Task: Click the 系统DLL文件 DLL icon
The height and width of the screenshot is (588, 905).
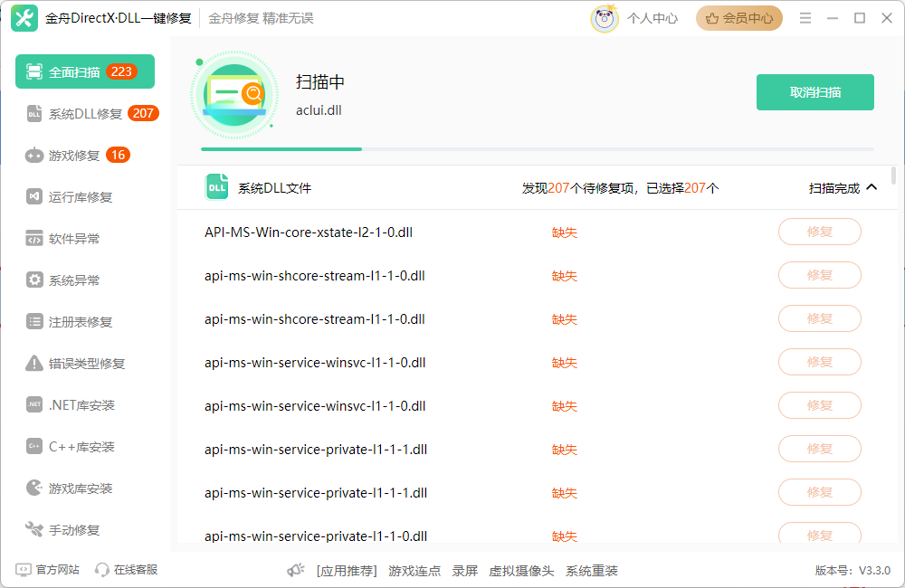Action: [x=216, y=187]
